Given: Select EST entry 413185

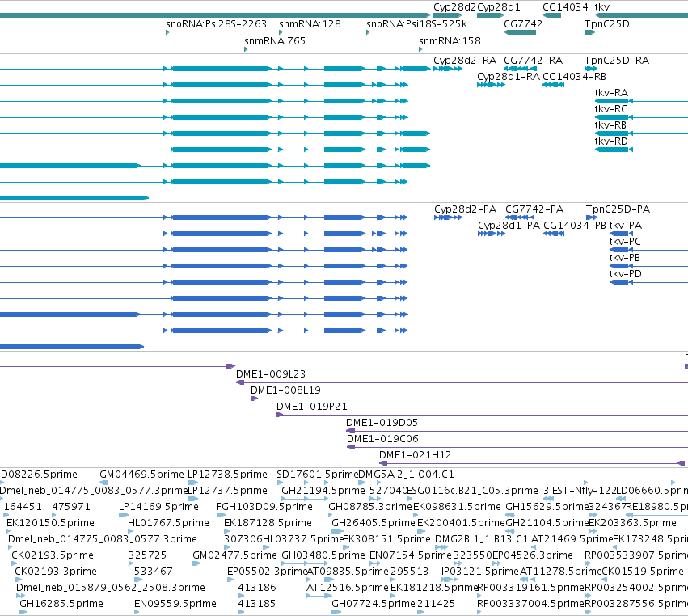Looking at the screenshot, I should click(x=256, y=604).
